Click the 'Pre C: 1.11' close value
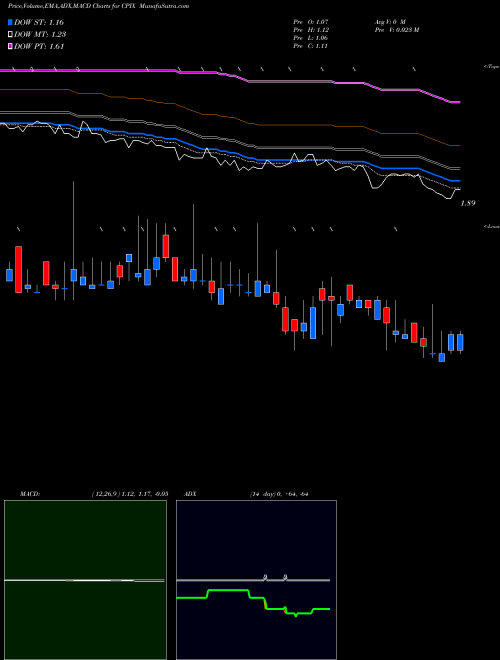The height and width of the screenshot is (660, 500). [x=311, y=46]
